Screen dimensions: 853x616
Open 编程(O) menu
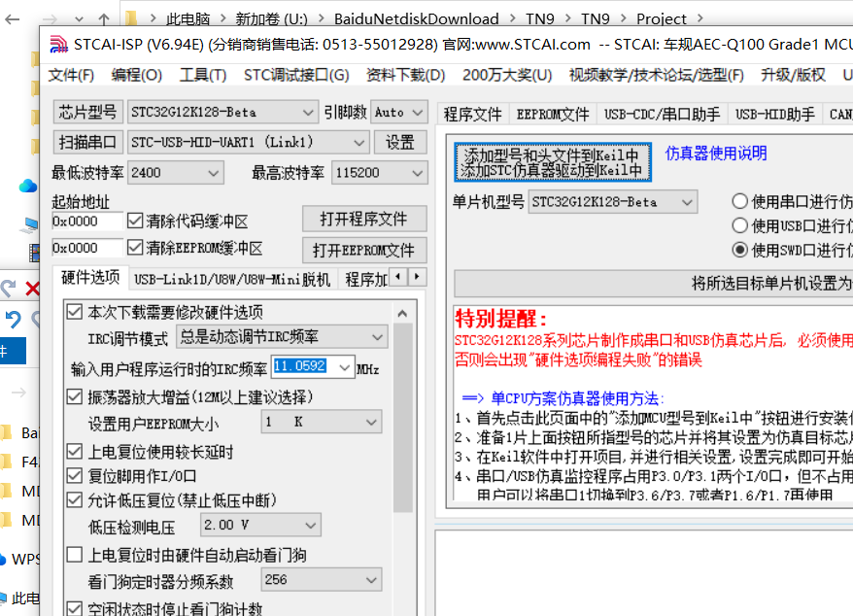click(x=137, y=75)
